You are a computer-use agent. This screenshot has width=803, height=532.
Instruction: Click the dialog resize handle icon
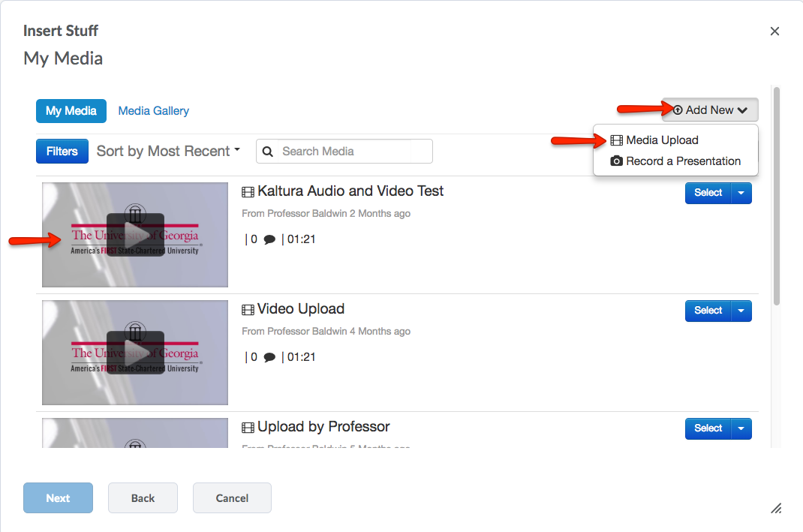click(777, 508)
